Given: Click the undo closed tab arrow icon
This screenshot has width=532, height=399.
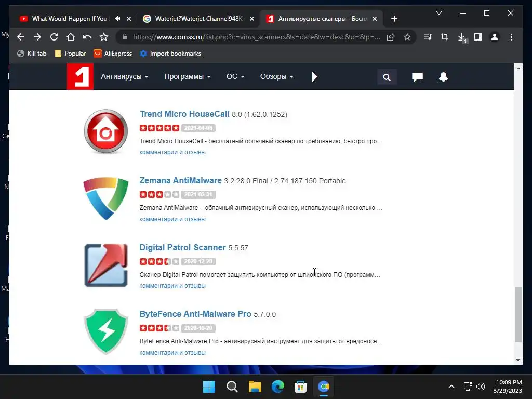Looking at the screenshot, I should click(x=87, y=37).
